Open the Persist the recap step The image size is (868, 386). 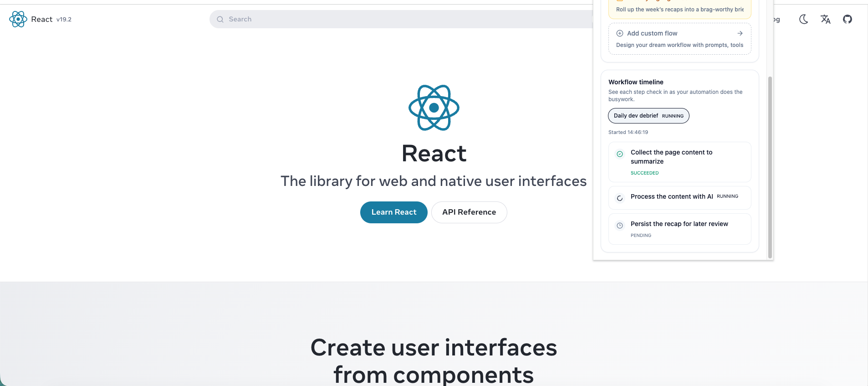[680, 229]
